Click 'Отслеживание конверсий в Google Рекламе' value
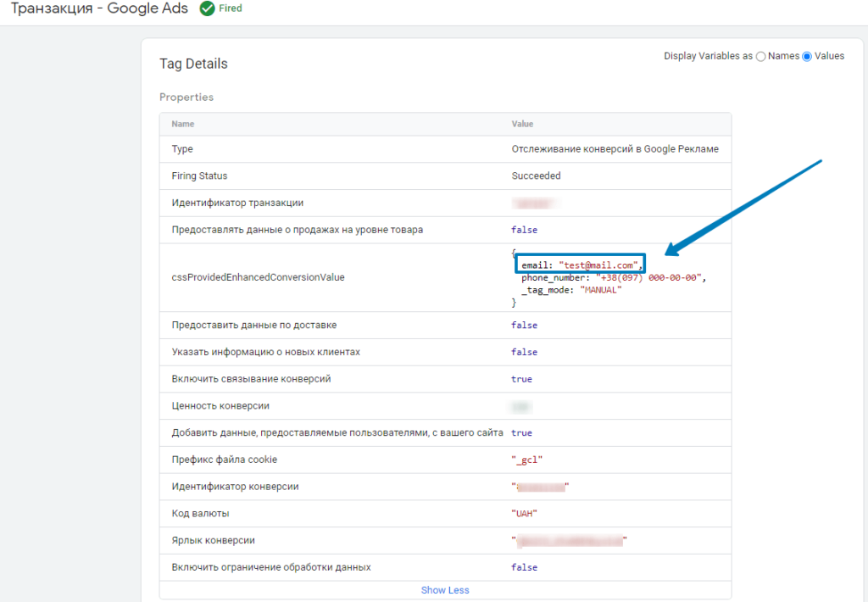Screen dimensions: 868x602 pos(615,149)
